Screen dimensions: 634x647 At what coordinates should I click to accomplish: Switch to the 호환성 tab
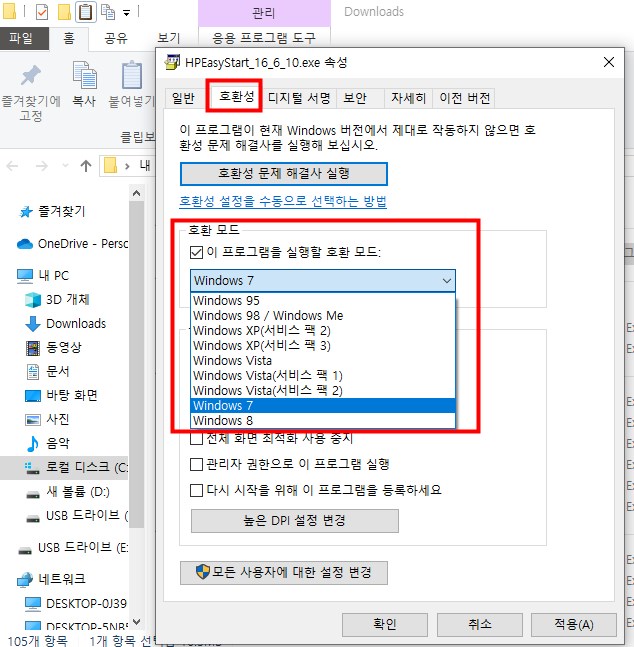click(x=236, y=97)
